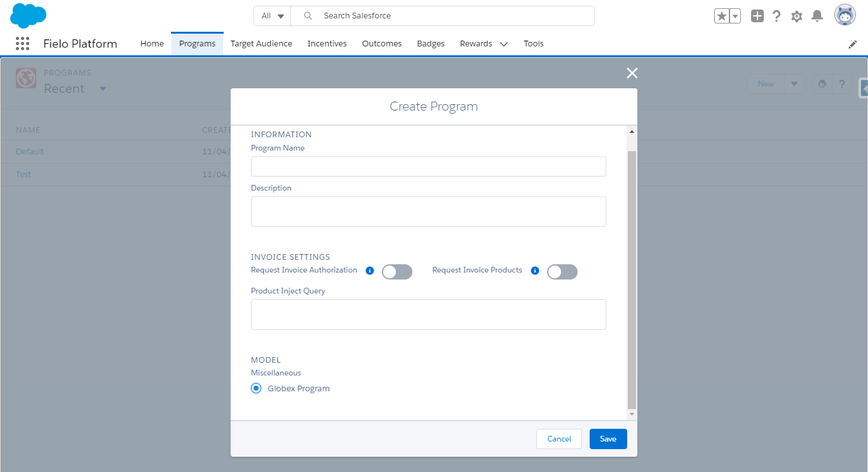Image resolution: width=868 pixels, height=472 pixels.
Task: Focus the Program Name input field
Action: click(x=428, y=166)
